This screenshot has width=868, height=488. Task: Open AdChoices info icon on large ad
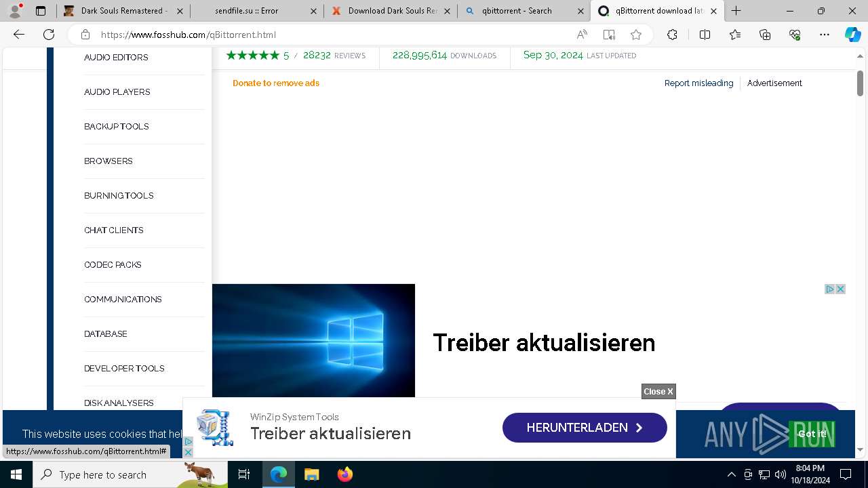pos(829,289)
